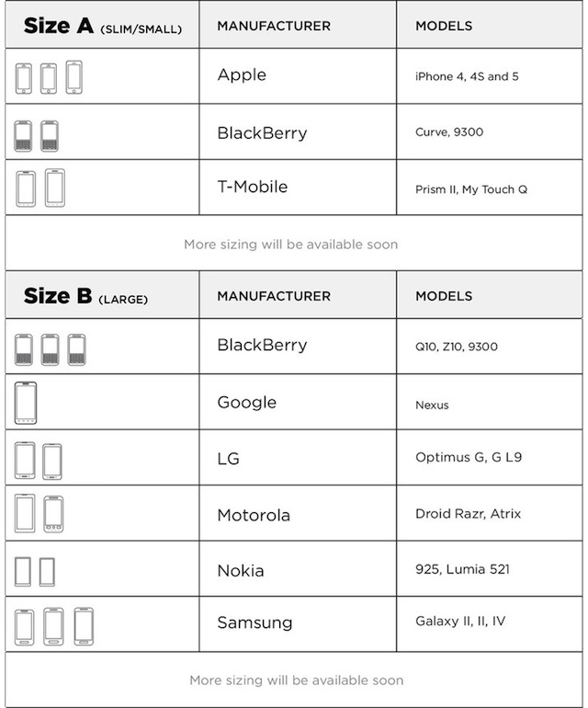The width and height of the screenshot is (588, 708).
Task: Click the "Optimus G, G L9" models text
Action: coord(468,457)
